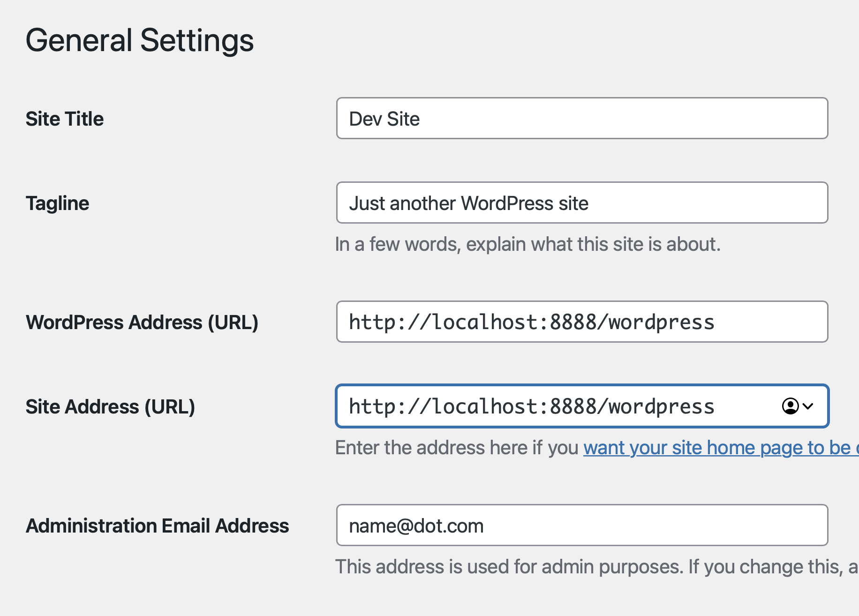Viewport: 859px width, 616px height.
Task: Click the tagline help text about few words
Action: click(x=527, y=244)
